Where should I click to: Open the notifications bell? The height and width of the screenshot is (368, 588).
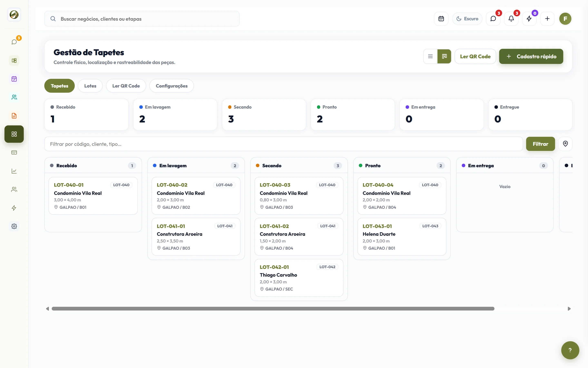tap(511, 19)
